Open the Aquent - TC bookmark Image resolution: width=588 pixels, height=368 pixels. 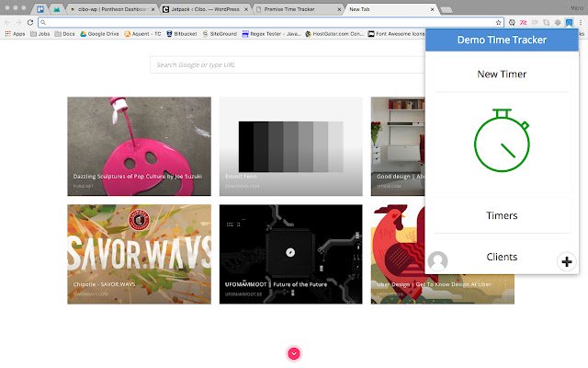(x=143, y=34)
